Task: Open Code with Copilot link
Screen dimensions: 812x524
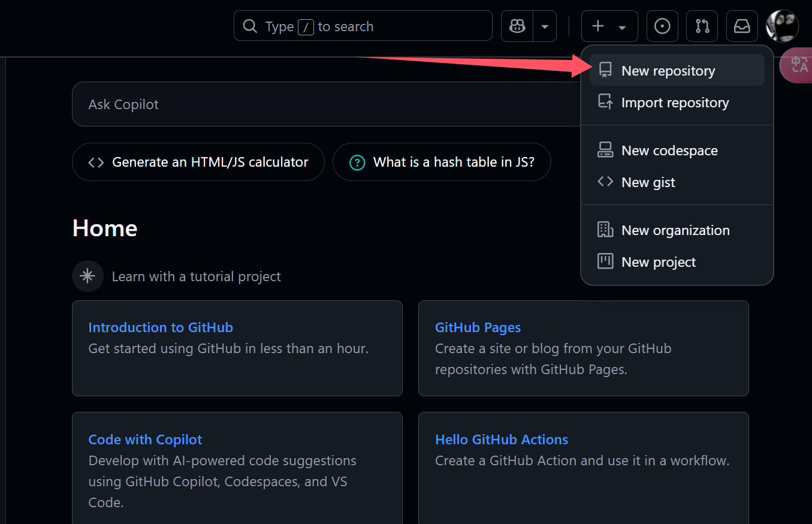Action: pyautogui.click(x=145, y=439)
